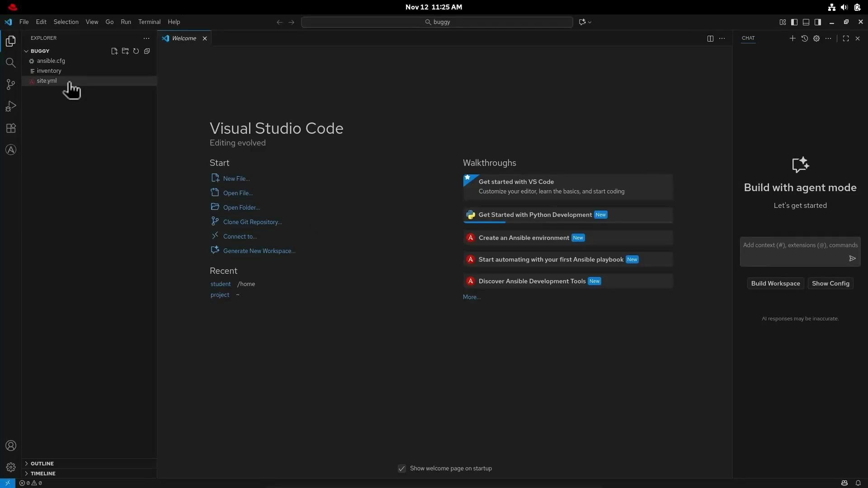Open the chat dropdown in title bar
The height and width of the screenshot is (488, 868).
tap(585, 22)
